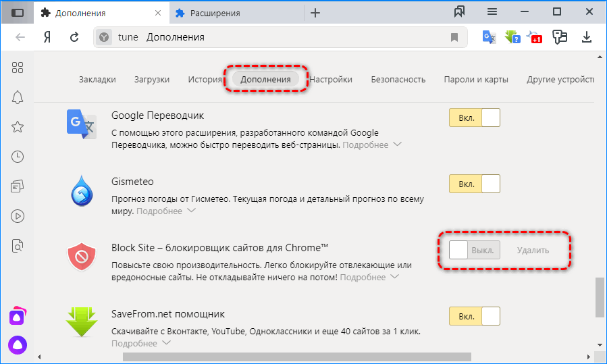Launch the Alice voice assistant round icon

[18, 345]
